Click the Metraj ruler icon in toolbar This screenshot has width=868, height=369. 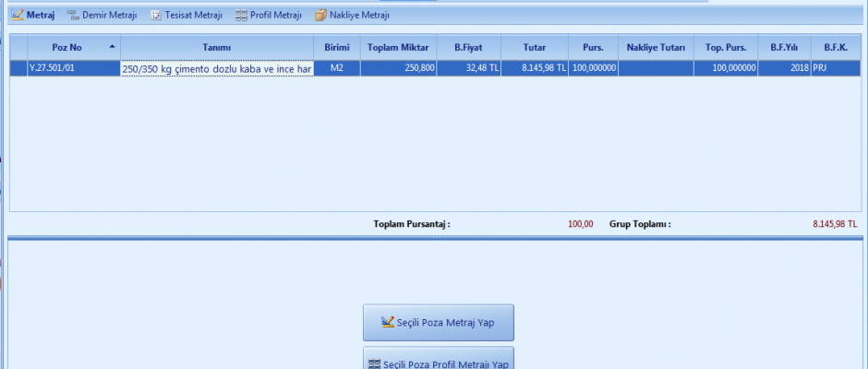[17, 16]
